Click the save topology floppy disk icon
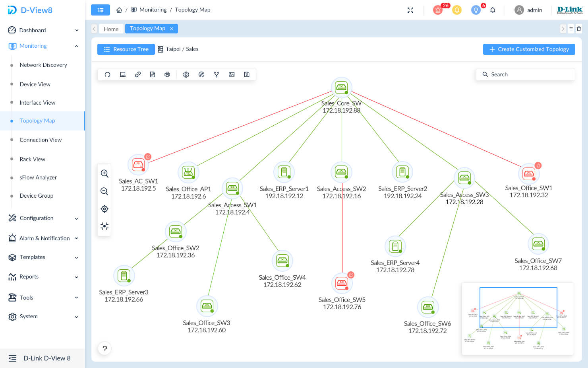The image size is (588, 368). pos(247,74)
